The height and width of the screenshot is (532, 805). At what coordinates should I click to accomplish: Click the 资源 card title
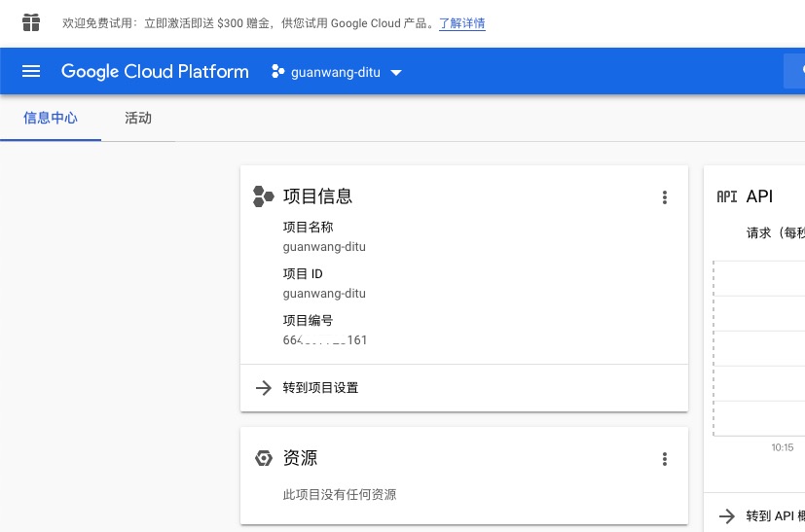300,458
